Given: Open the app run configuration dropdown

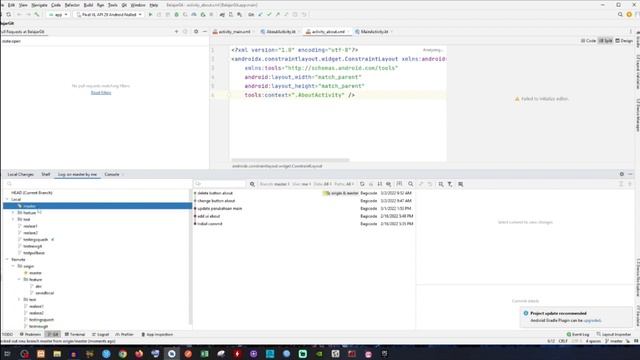Looking at the screenshot, I should 58,15.
